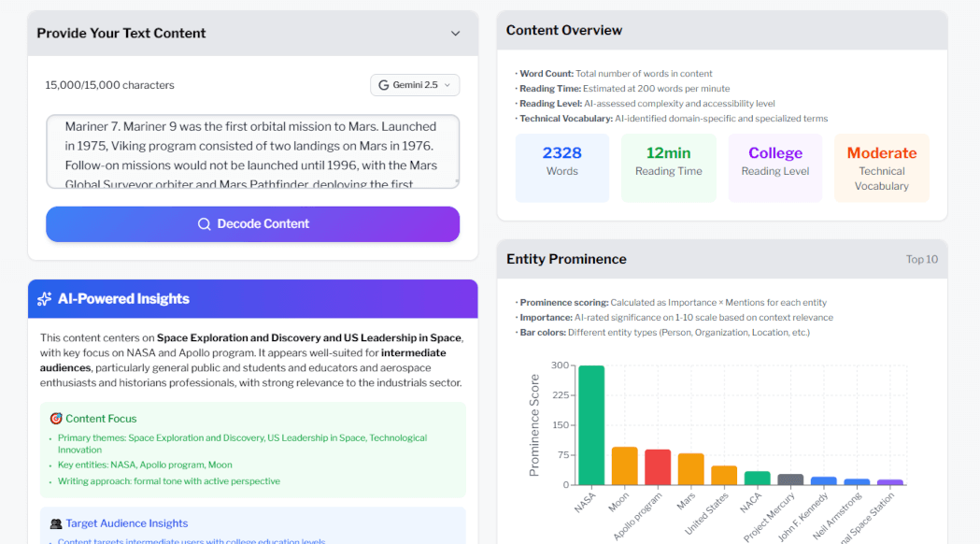Click the sparkles icon in AI-Powered Insights header
This screenshot has width=980, height=544.
[44, 298]
